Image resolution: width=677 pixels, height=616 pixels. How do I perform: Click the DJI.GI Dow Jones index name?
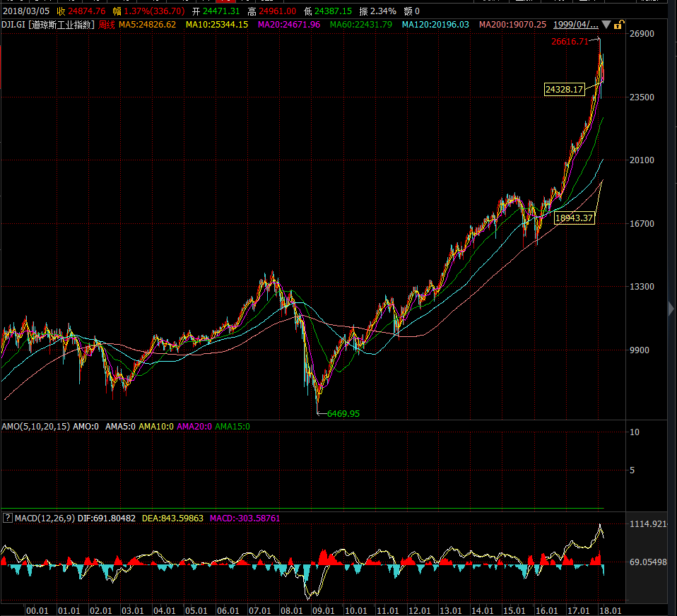(x=48, y=25)
